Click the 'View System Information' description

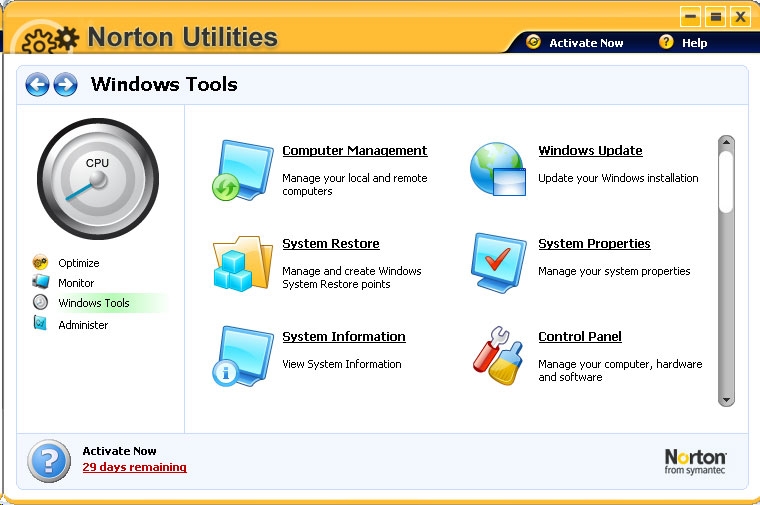(342, 364)
